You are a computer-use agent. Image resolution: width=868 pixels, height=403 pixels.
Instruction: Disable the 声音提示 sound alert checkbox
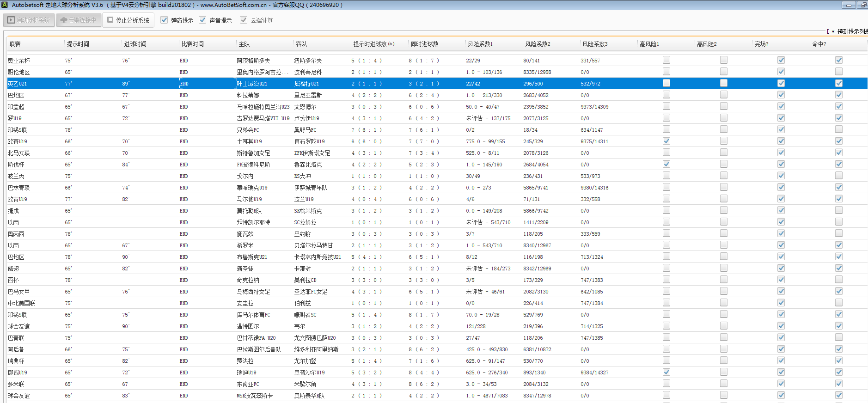click(202, 20)
